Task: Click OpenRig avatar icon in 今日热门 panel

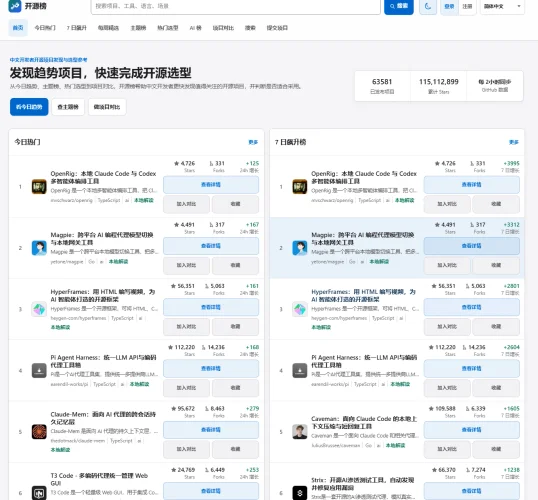Action: pos(39,187)
